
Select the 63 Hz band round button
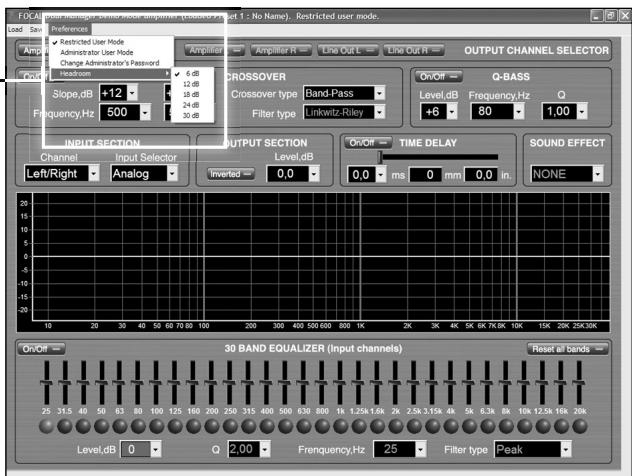tap(120, 426)
